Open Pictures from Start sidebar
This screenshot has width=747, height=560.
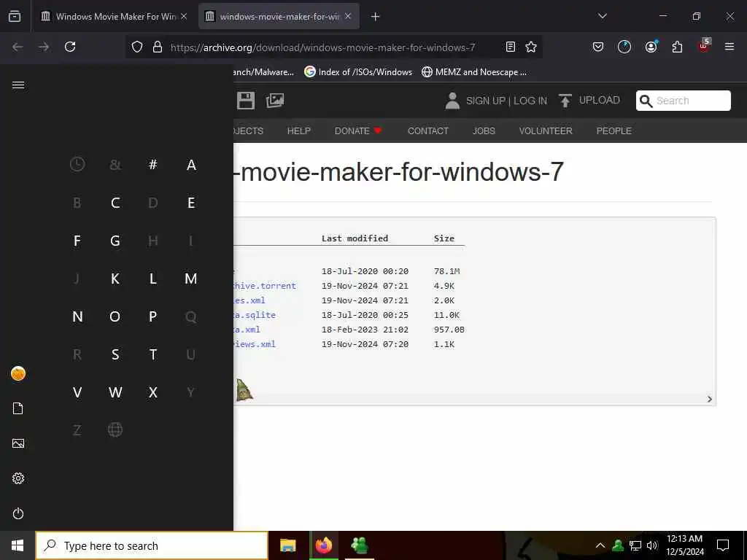(x=18, y=443)
